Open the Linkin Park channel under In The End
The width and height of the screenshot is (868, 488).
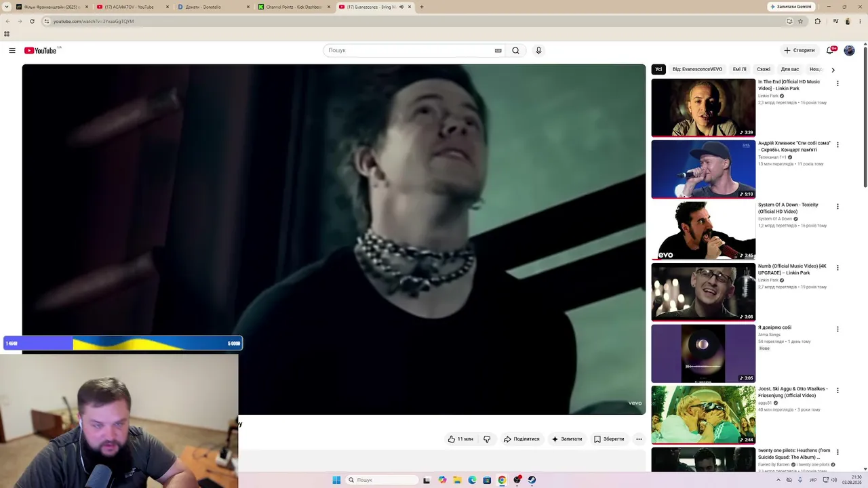(x=768, y=96)
